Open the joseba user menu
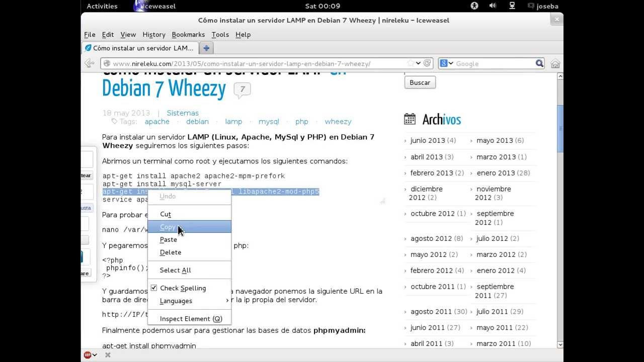Viewport: 644px width, 362px height. (x=543, y=6)
